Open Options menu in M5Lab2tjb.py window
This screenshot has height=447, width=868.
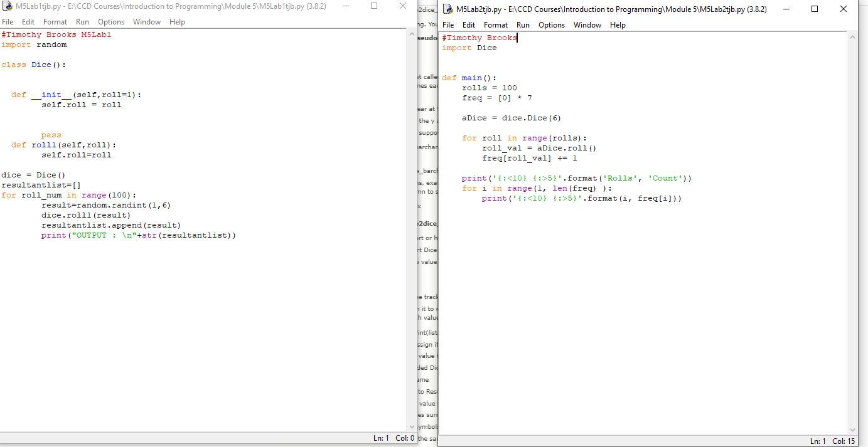552,25
